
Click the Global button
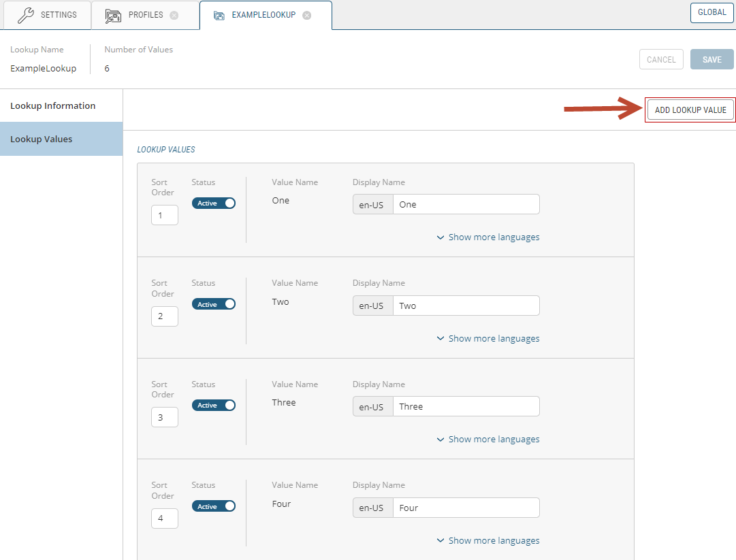(x=711, y=12)
